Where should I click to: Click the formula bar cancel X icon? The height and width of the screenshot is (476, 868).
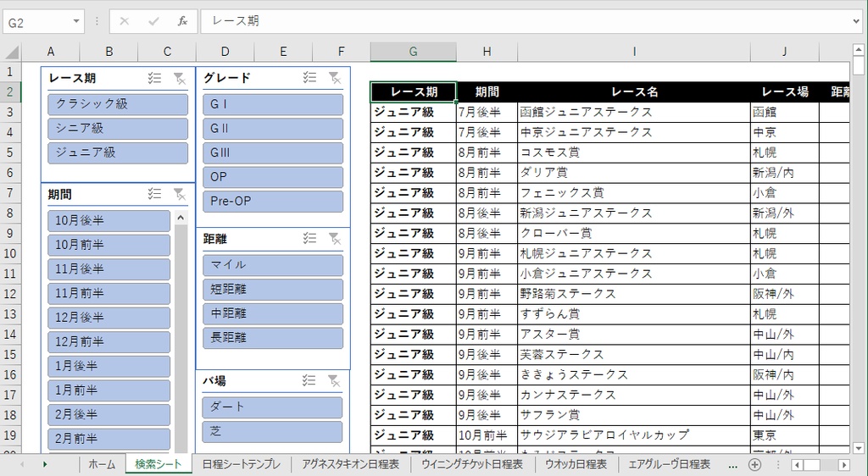click(x=124, y=21)
